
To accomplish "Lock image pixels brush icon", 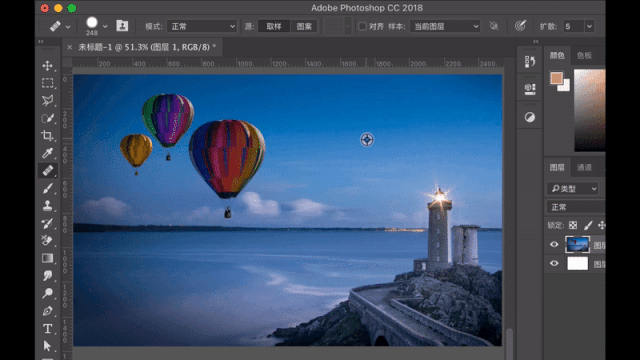I will pyautogui.click(x=588, y=225).
